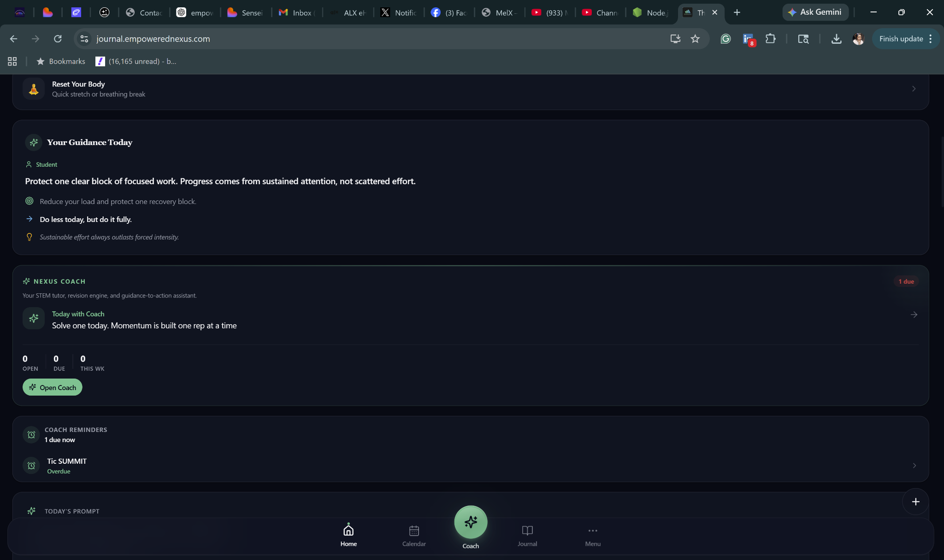Switch to the Node.js tab
This screenshot has width=944, height=560.
click(651, 12)
